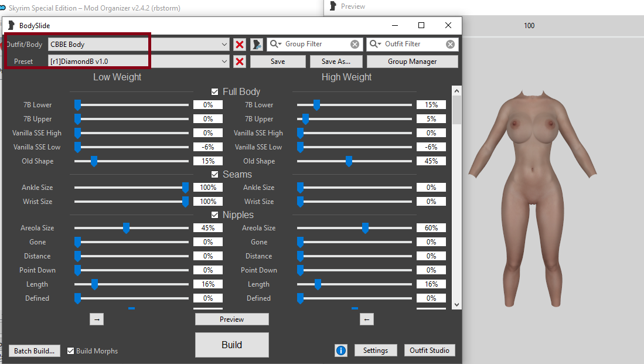Click the high weight 7B Upper 5% value field

coord(431,119)
